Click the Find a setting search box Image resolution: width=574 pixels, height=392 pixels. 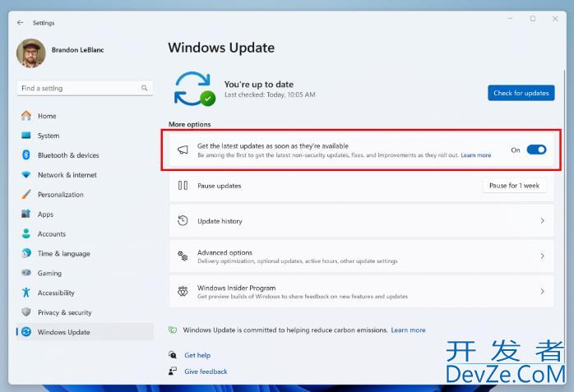pos(78,88)
